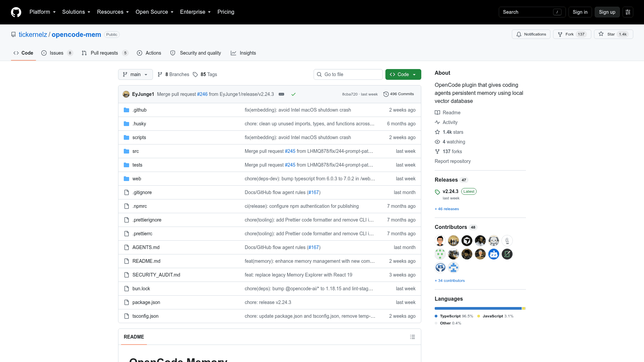Go to the GitHub homepage logo
Image resolution: width=644 pixels, height=362 pixels.
[16, 12]
